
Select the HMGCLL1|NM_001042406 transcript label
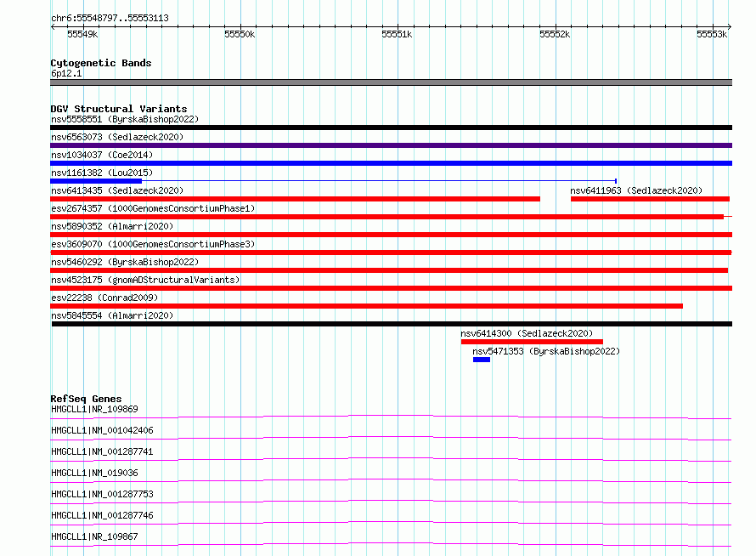pyautogui.click(x=102, y=430)
